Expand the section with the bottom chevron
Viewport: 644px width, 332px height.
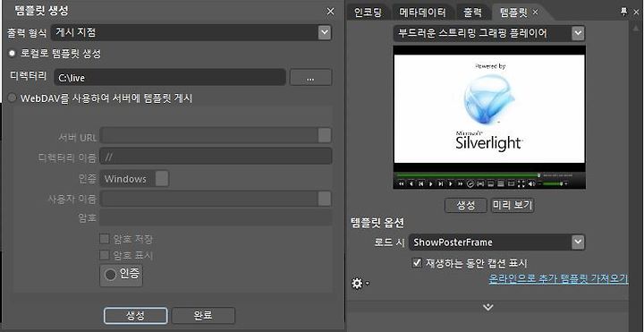click(488, 307)
